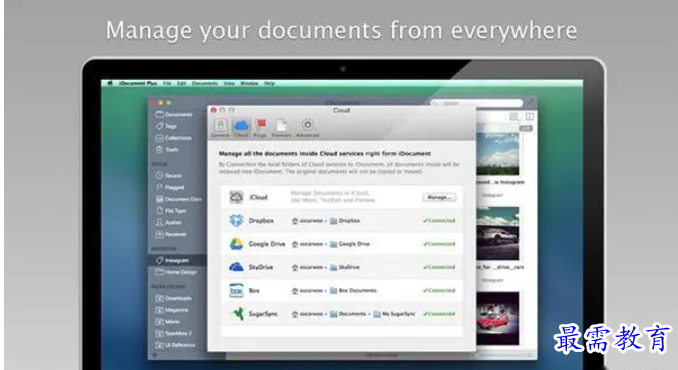Click the Dropbox service icon
Image resolution: width=678 pixels, height=370 pixels.
[236, 220]
